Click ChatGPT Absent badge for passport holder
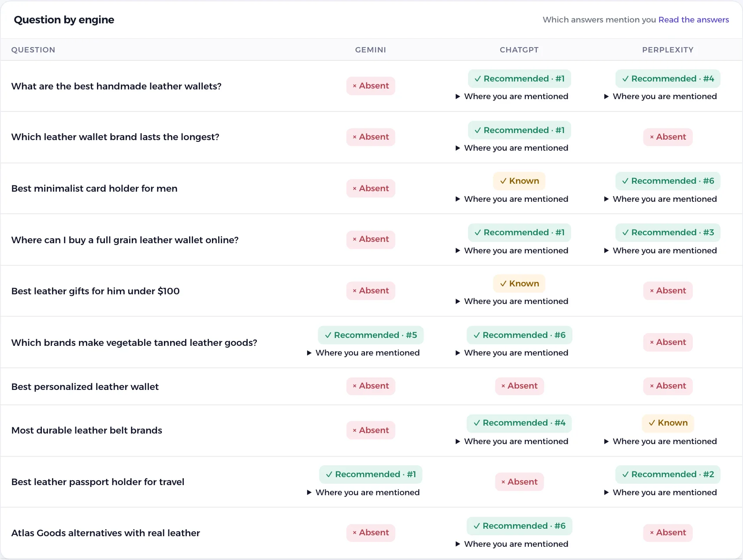Viewport: 743px width, 560px height. point(519,482)
